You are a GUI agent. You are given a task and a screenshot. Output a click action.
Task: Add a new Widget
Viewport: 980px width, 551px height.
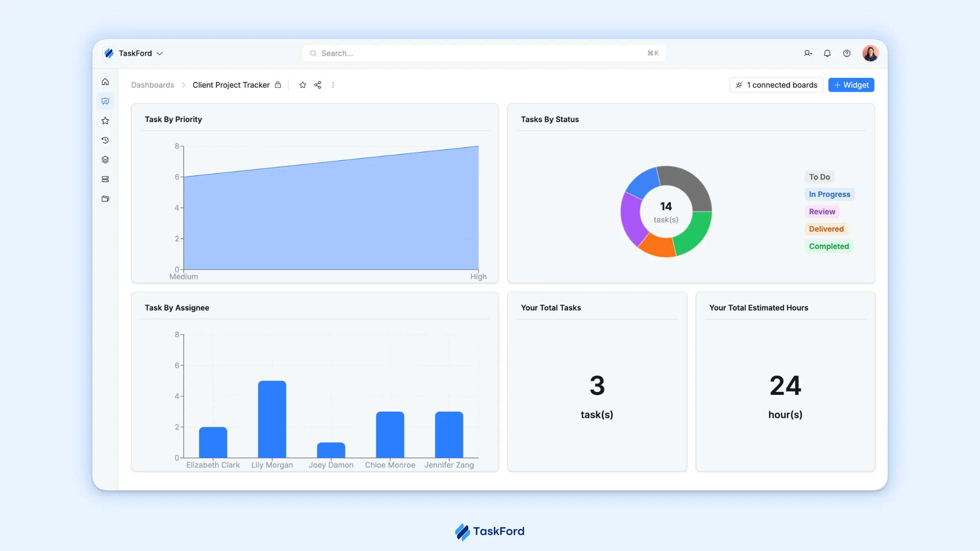851,85
